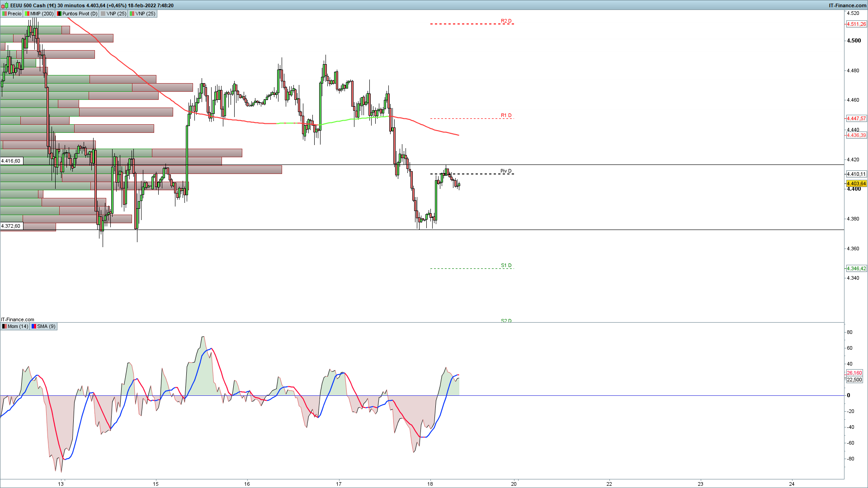The image size is (868, 488).
Task: Click date label 18 on time axis
Action: click(x=430, y=484)
